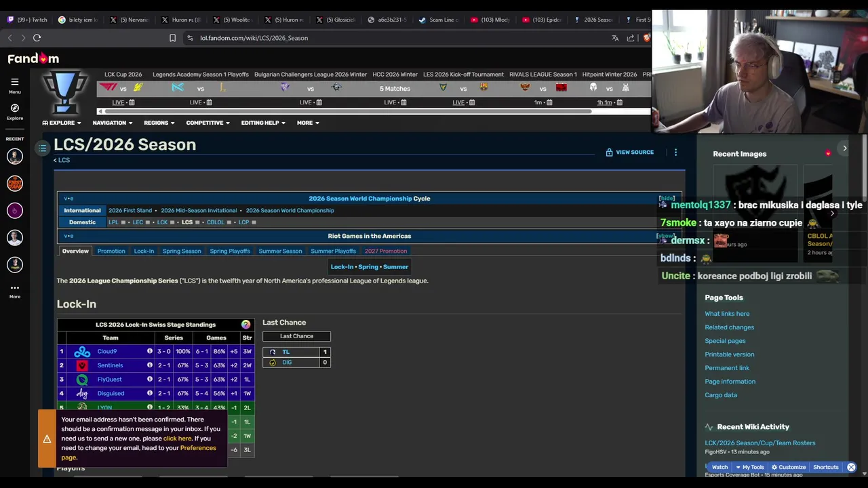The image size is (868, 488).
Task: Click the Disguised info icon
Action: [150, 393]
